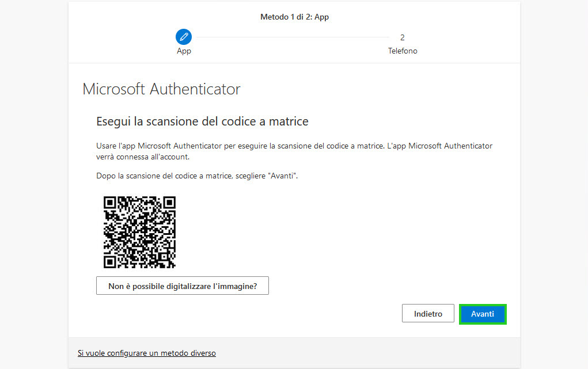Image resolution: width=588 pixels, height=369 pixels.
Task: Open "Non è possibile digitalizzare l'immagine?" option
Action: point(182,286)
